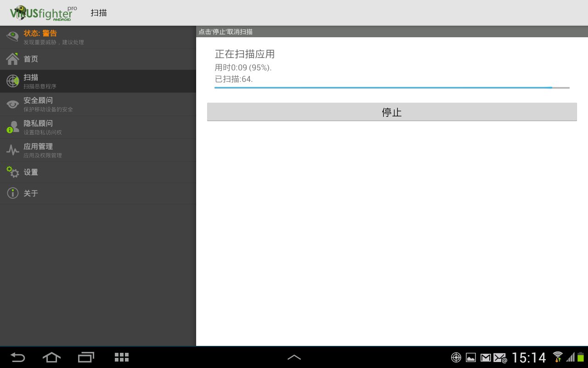The height and width of the screenshot is (368, 588).
Task: Open the 状态: 警告 status entry
Action: click(x=98, y=37)
